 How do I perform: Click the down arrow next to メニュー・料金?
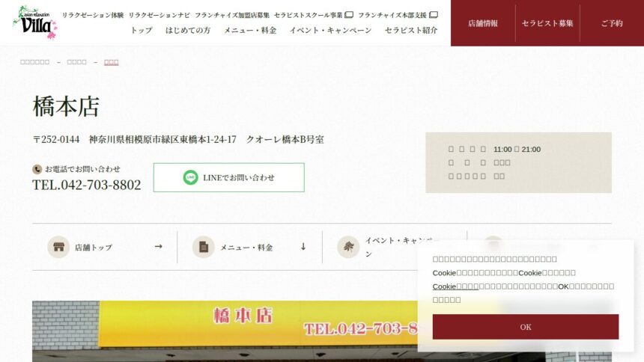pos(303,246)
